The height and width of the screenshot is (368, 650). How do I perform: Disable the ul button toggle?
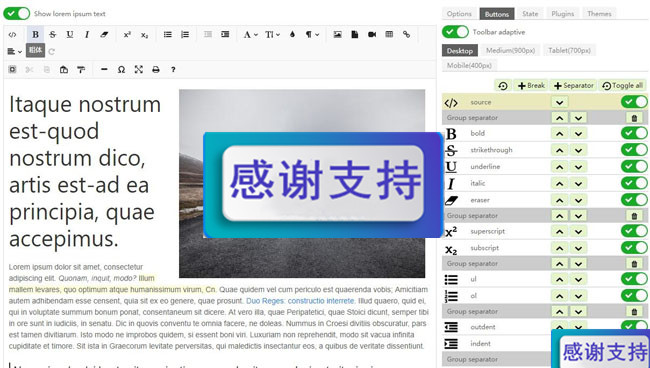pos(634,279)
